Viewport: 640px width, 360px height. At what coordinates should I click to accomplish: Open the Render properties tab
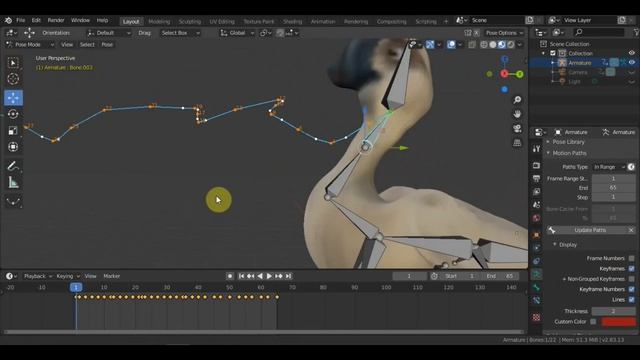point(536,165)
